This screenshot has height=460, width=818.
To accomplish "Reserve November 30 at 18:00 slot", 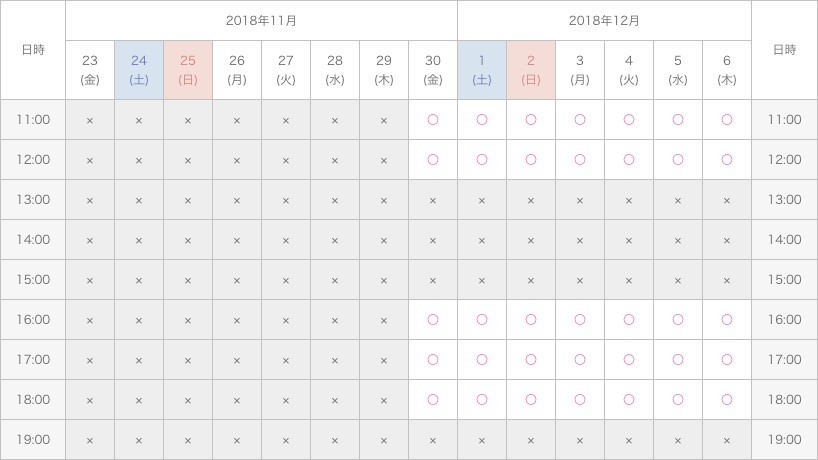I will tap(433, 399).
